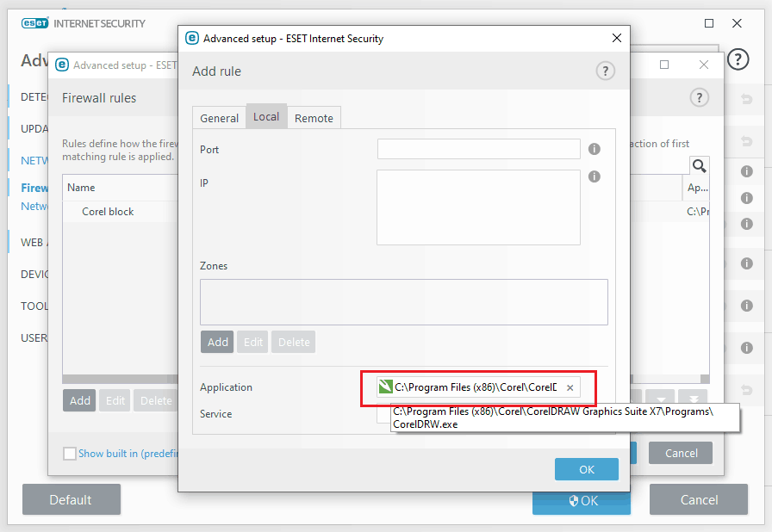Click the ESET logo in Add rule title bar
This screenshot has width=772, height=532.
(x=192, y=38)
